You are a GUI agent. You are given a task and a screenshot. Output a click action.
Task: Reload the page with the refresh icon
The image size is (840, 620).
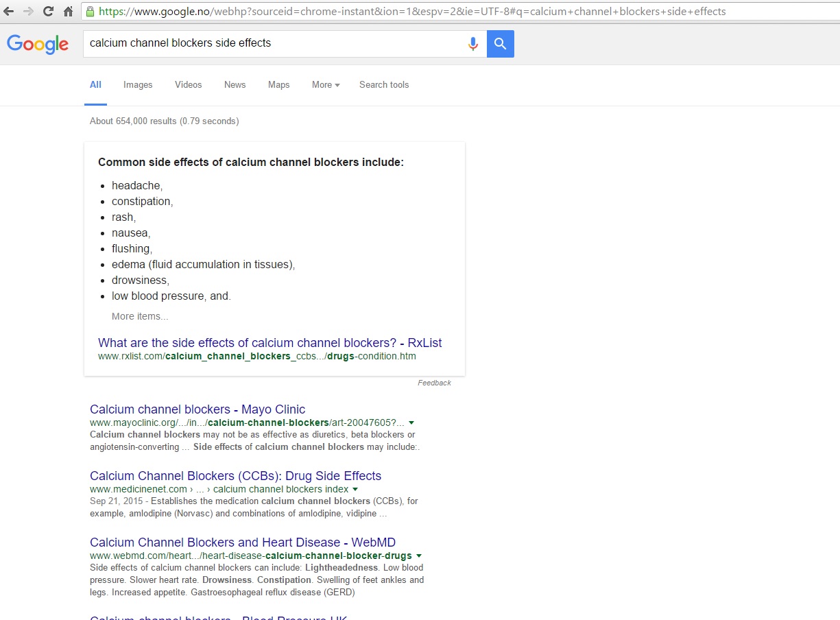(48, 12)
